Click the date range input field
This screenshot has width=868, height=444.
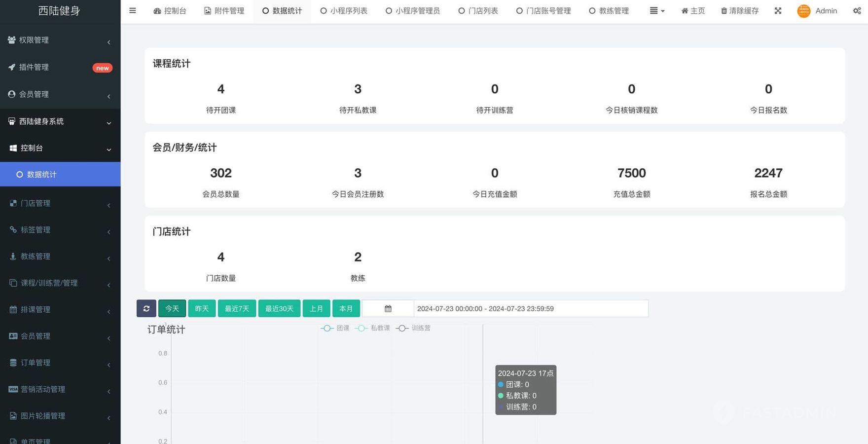(x=530, y=308)
